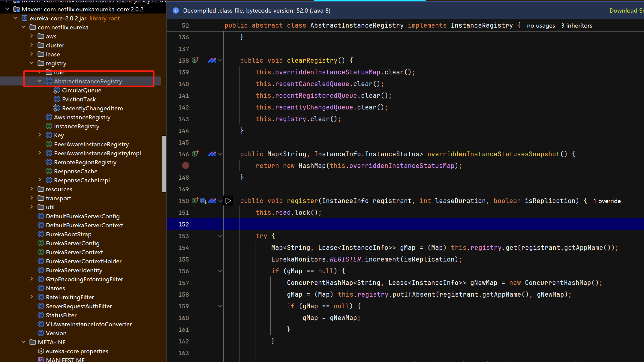
Task: Expand the aws package folder
Action: tap(32, 36)
